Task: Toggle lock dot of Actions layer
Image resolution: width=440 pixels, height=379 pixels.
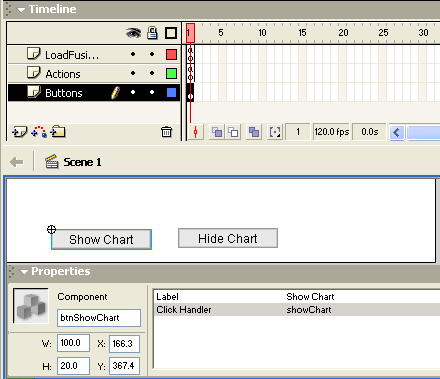Action: pyautogui.click(x=152, y=73)
